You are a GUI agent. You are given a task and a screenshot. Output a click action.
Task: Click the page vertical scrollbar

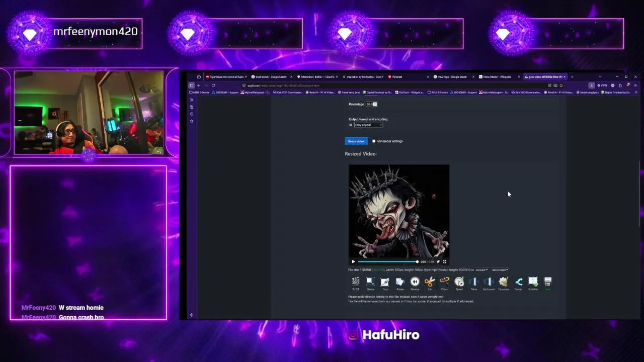[x=640, y=194]
